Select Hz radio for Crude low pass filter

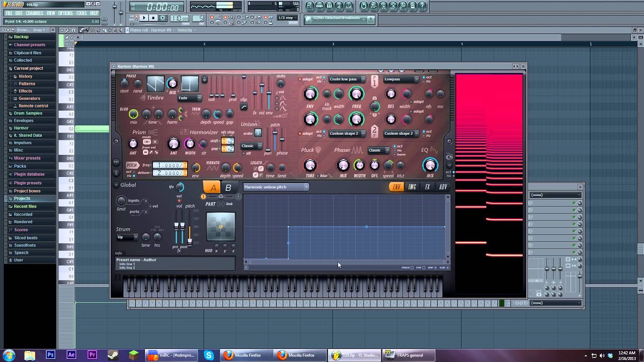[x=324, y=81]
